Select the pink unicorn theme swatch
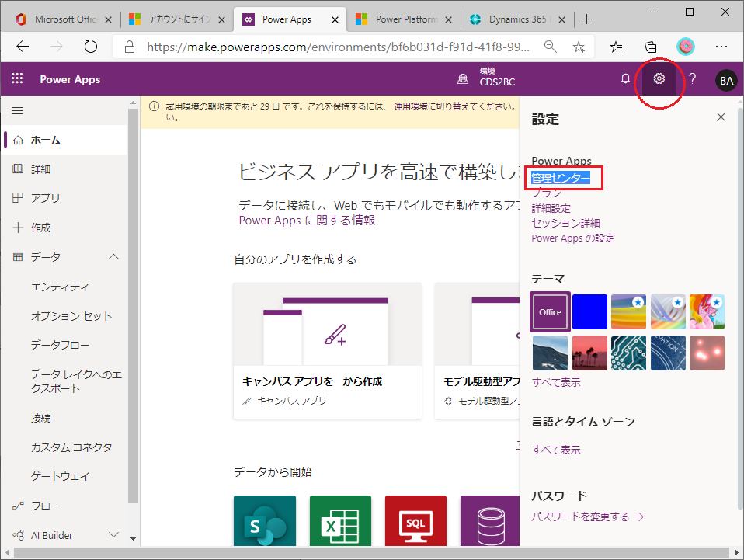 707,311
